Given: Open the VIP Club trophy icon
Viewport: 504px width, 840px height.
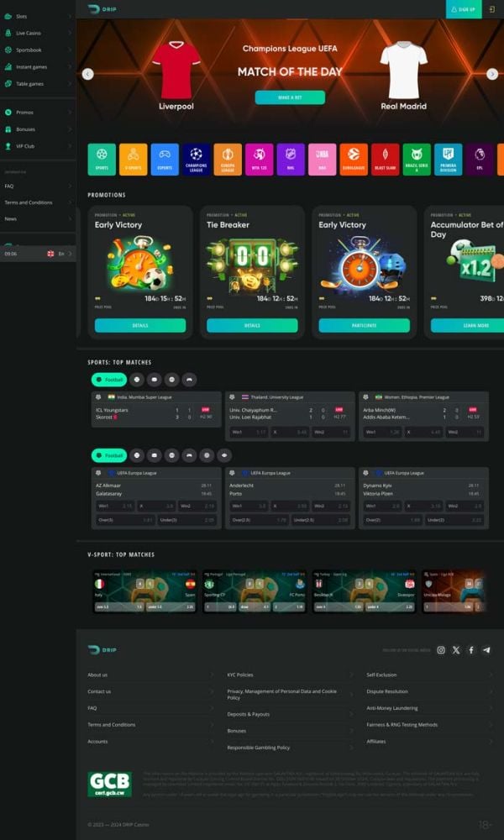Looking at the screenshot, I should pos(8,145).
